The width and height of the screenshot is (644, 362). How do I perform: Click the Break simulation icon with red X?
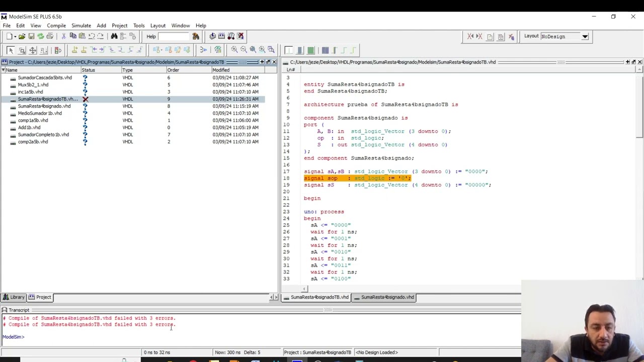pyautogui.click(x=240, y=36)
